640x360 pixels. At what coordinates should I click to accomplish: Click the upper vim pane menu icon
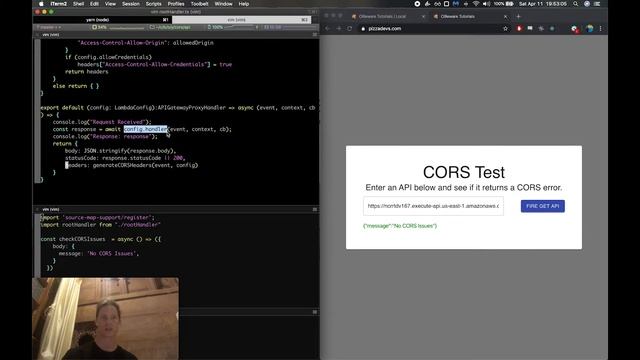coord(315,35)
